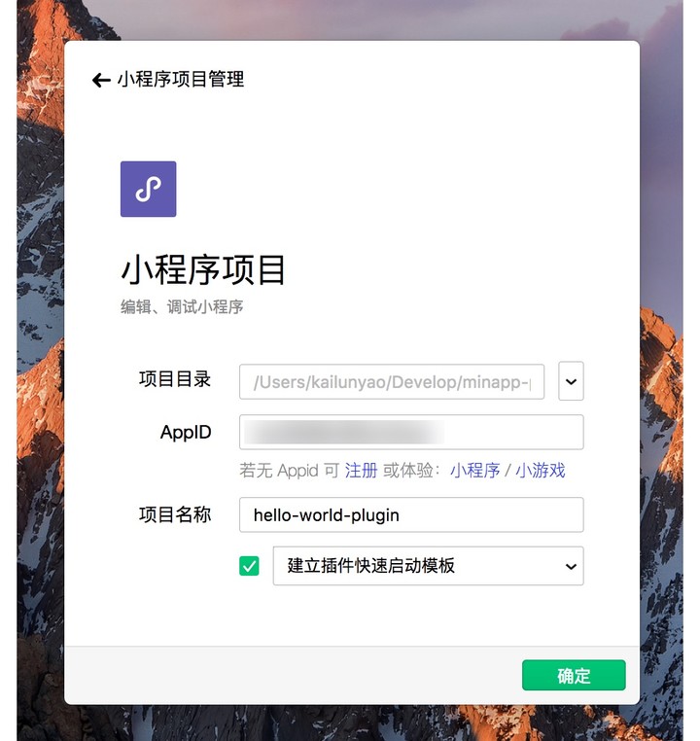Expand the project directory history dropdown
This screenshot has width=700, height=741.
click(571, 381)
